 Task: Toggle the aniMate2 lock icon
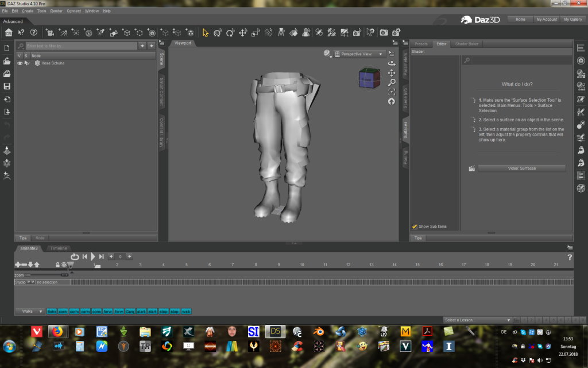(x=57, y=264)
